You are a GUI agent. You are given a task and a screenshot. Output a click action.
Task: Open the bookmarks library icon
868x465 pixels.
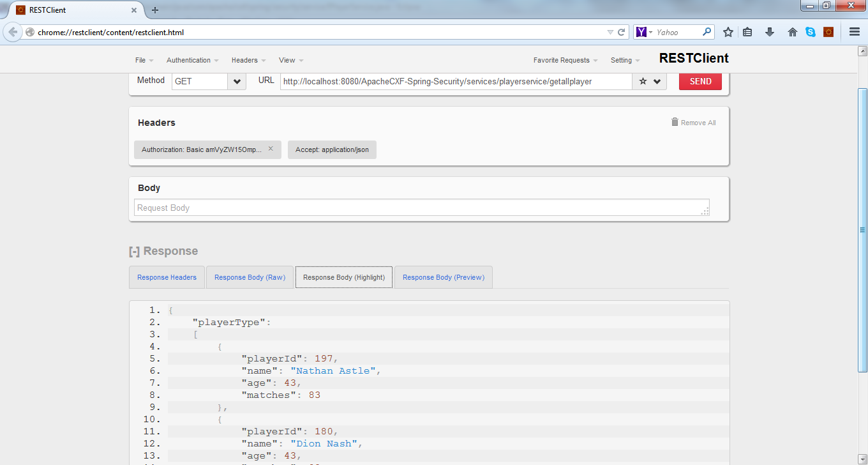click(x=747, y=32)
